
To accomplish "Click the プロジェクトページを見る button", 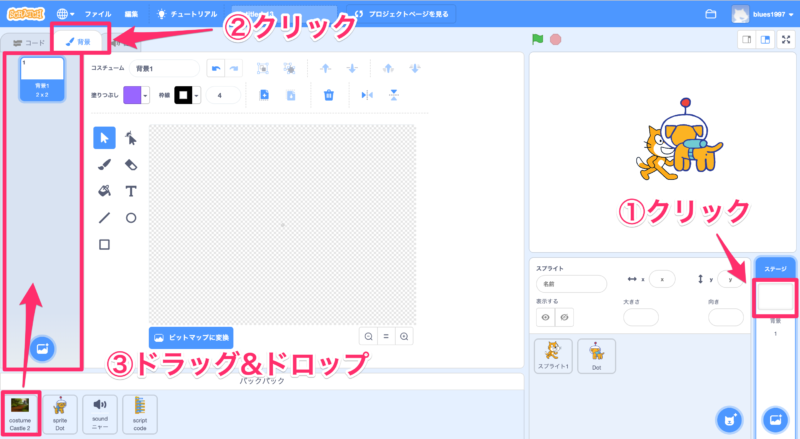I will pos(402,14).
